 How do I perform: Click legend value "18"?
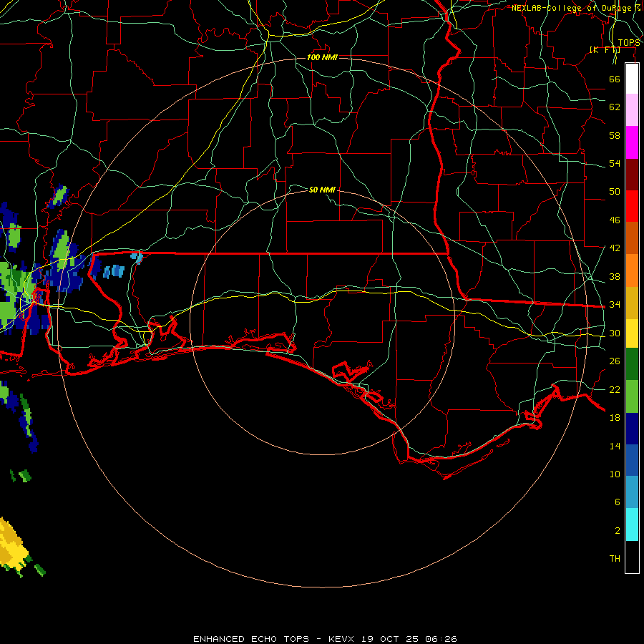(615, 418)
